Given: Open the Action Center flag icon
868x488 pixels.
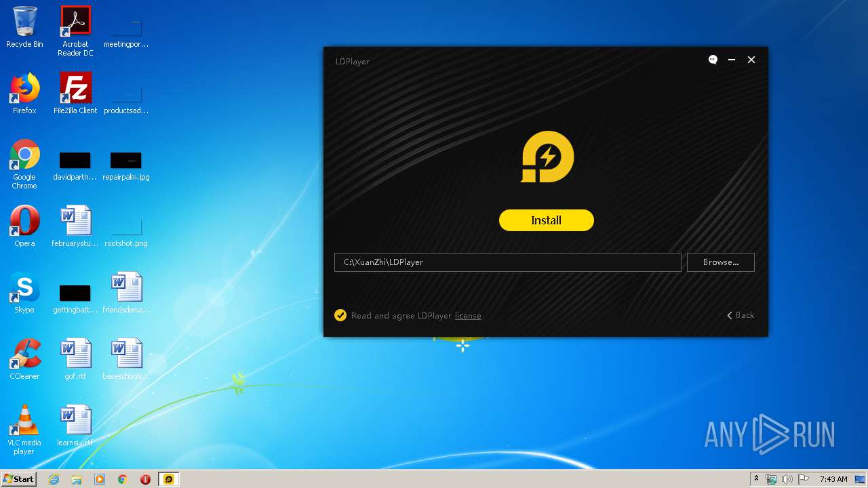Looking at the screenshot, I should coord(803,479).
